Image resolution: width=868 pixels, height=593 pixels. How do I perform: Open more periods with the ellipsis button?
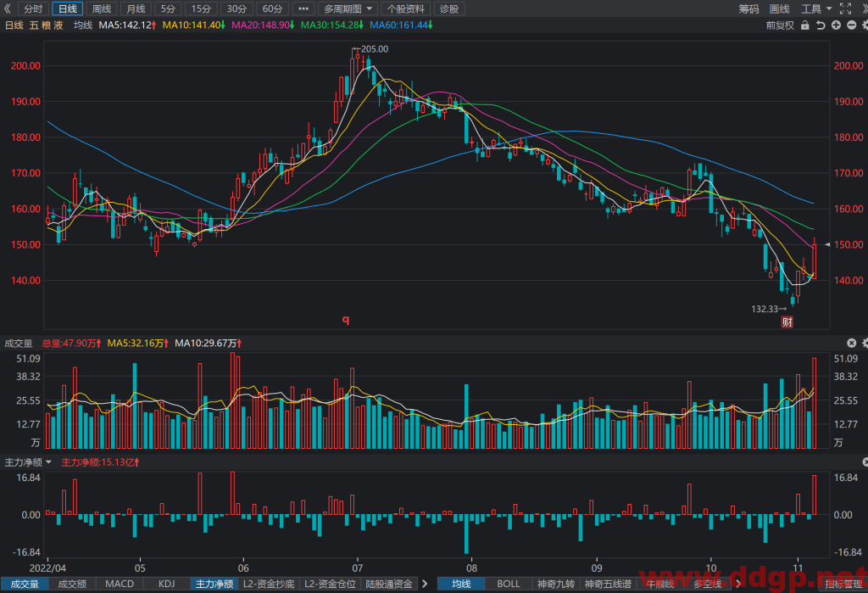(303, 8)
